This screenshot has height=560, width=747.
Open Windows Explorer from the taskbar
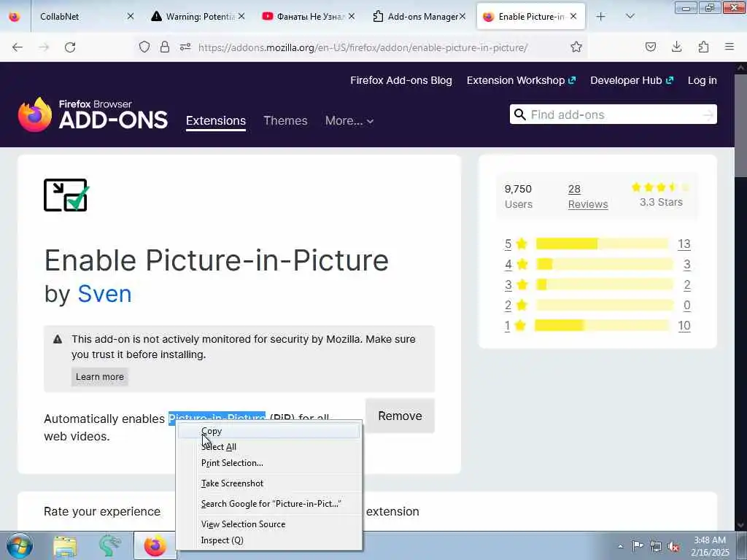pyautogui.click(x=65, y=546)
